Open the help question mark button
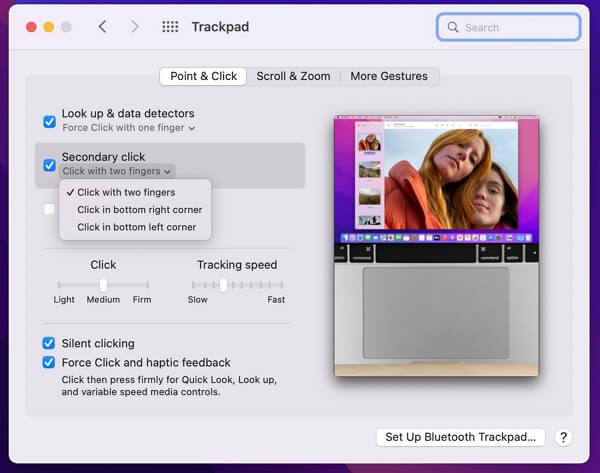Viewport: 600px width, 473px height. tap(563, 437)
